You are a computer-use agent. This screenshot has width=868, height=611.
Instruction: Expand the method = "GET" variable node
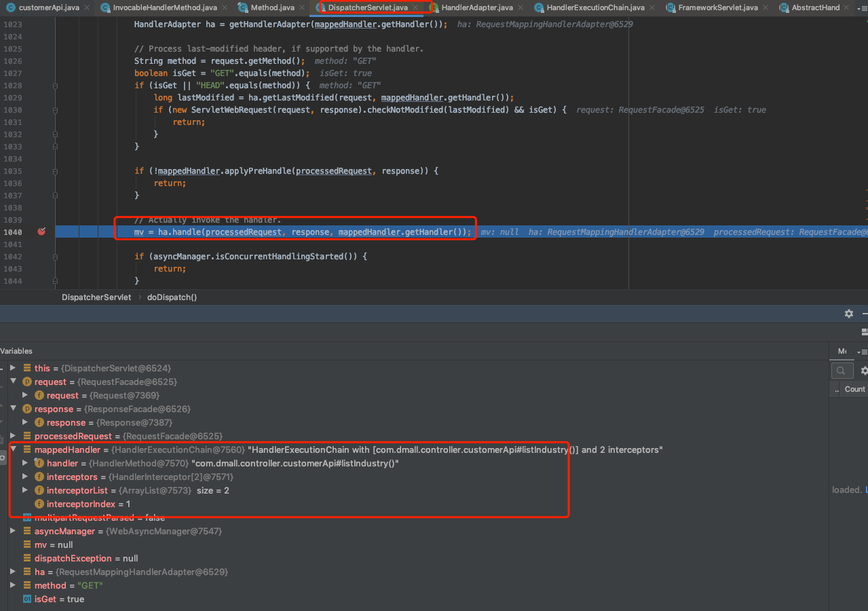point(12,585)
